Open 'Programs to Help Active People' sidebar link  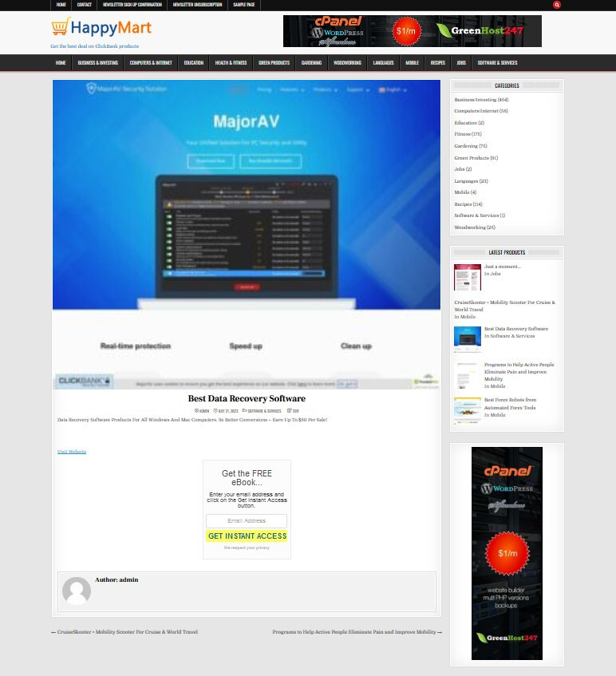tap(519, 372)
